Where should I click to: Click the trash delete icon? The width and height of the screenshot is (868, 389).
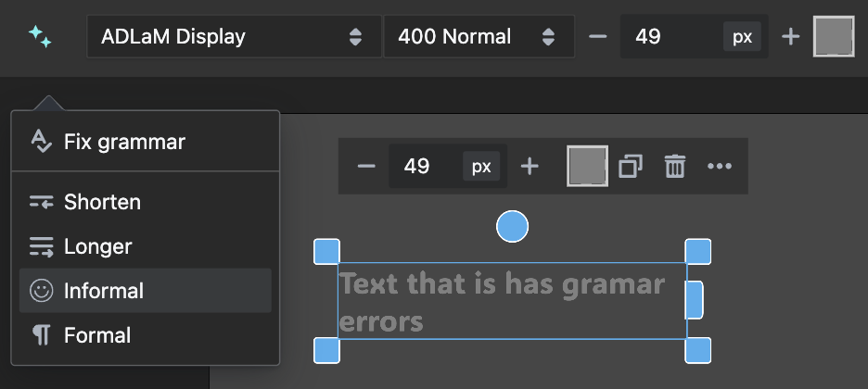(x=675, y=166)
